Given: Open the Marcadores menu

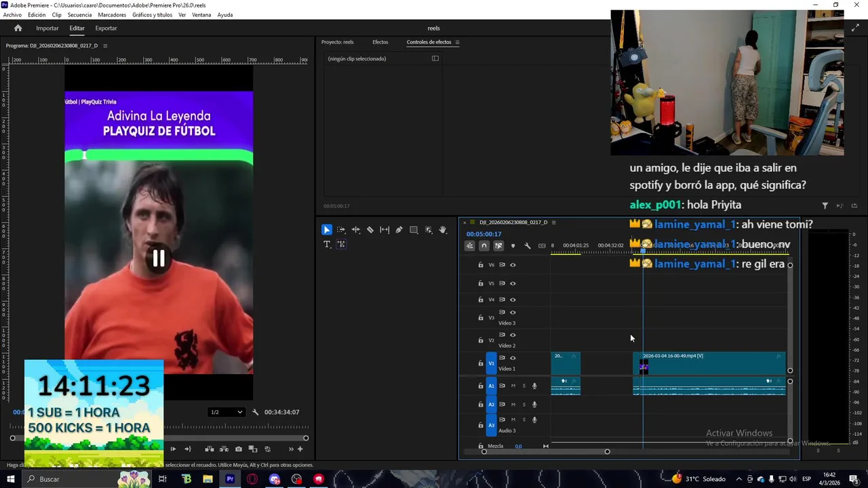Looking at the screenshot, I should click(x=112, y=15).
